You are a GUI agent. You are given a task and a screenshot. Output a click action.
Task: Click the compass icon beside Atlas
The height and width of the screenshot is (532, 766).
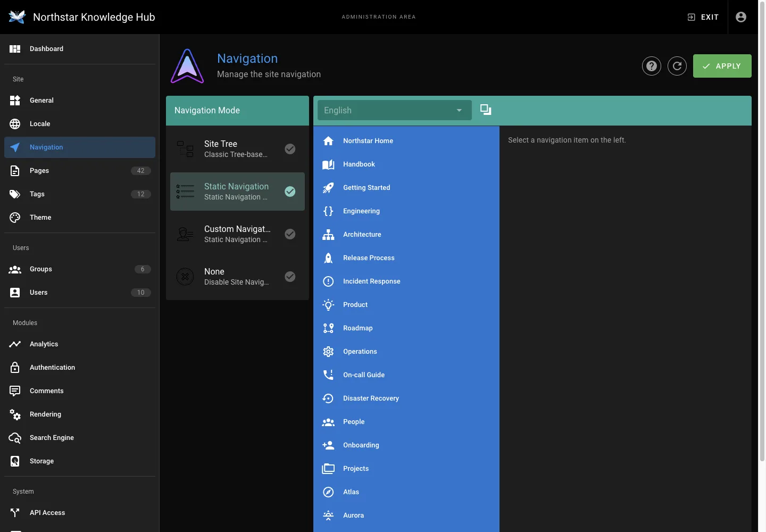click(x=328, y=492)
